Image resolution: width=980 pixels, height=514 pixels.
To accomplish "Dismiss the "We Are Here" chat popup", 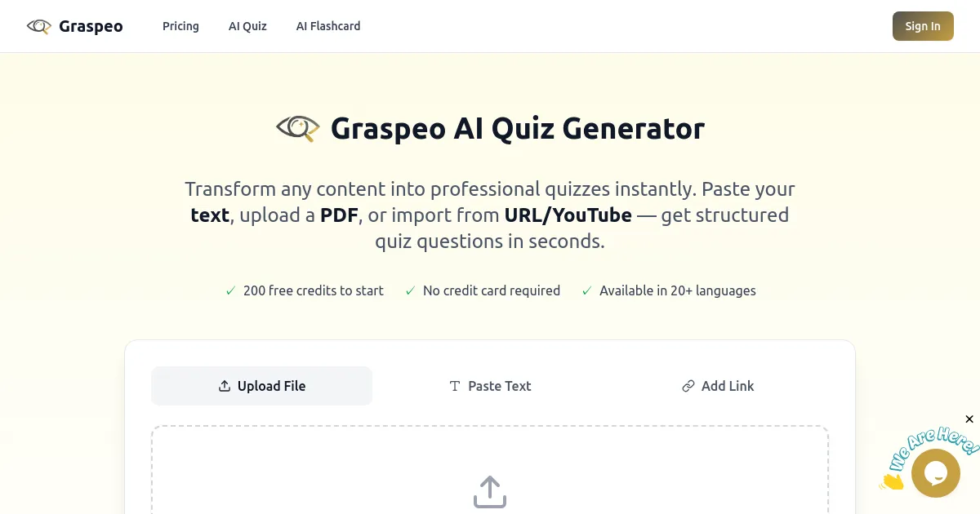I will (969, 419).
